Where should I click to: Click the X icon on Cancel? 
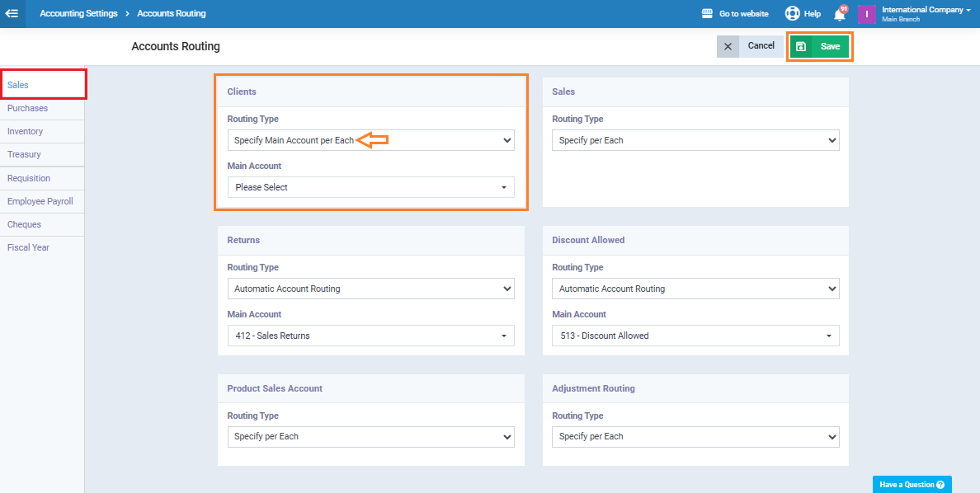(x=728, y=47)
